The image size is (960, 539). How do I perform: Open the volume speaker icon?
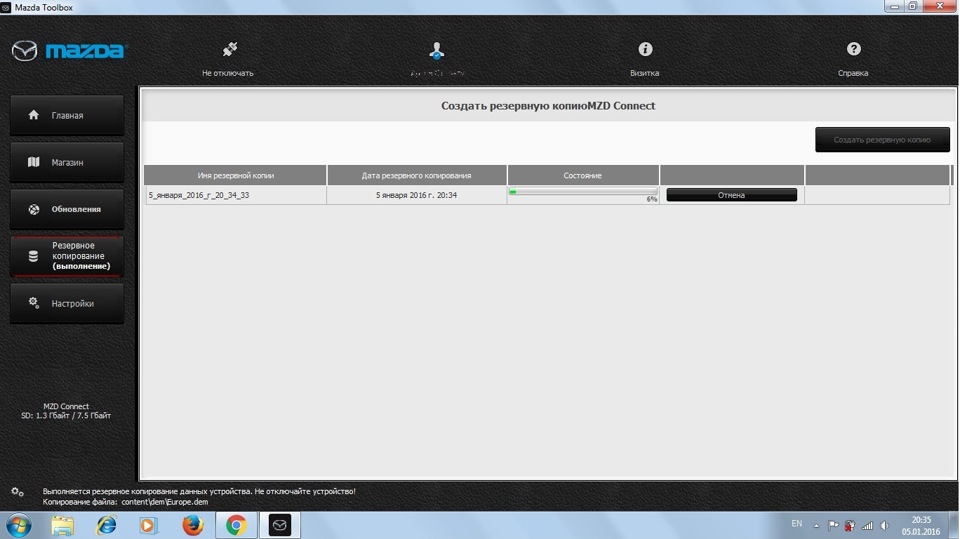point(884,526)
